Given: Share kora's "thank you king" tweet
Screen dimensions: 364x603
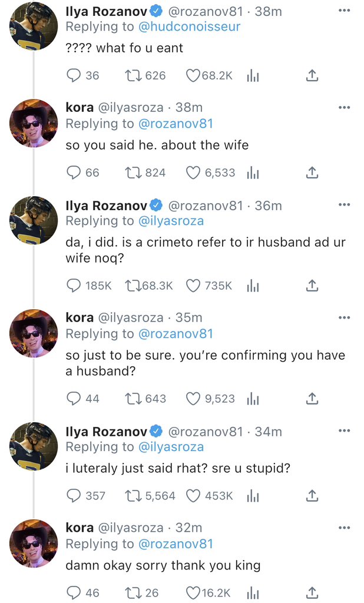Looking at the screenshot, I should coord(312,593).
